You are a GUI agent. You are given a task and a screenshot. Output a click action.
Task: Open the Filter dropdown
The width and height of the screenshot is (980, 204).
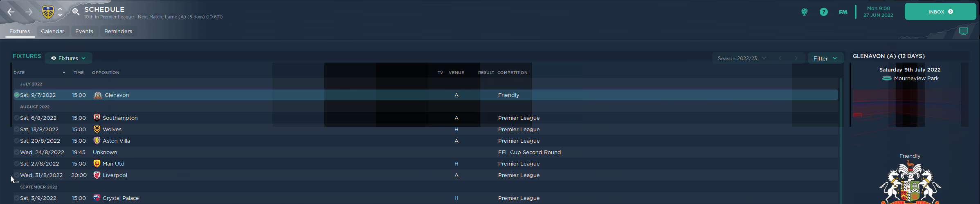pyautogui.click(x=825, y=58)
